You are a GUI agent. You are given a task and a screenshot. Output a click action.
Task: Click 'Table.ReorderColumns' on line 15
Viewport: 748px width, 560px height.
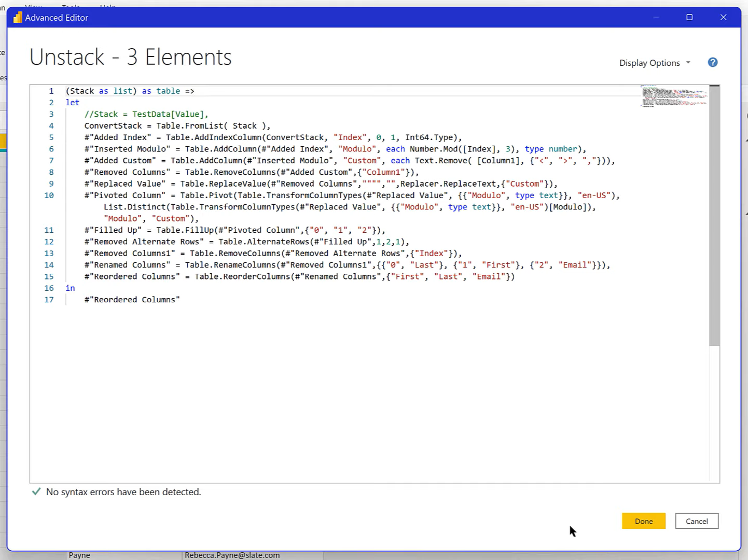tap(242, 276)
